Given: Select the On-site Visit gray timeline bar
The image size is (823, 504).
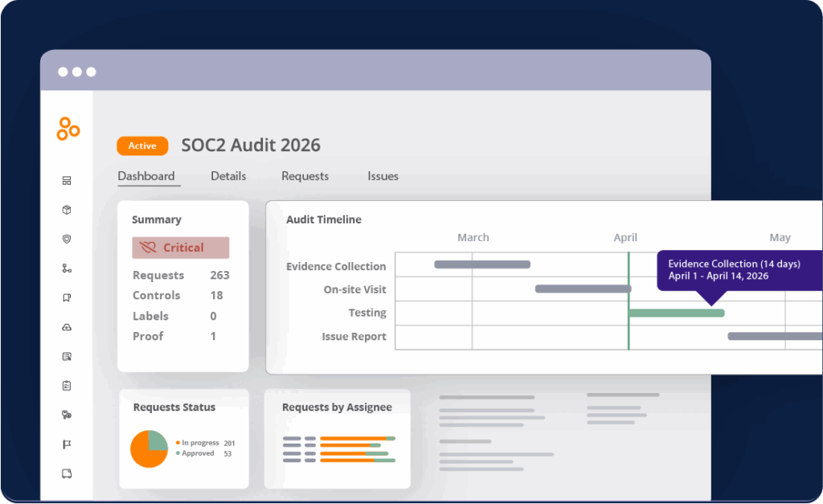Looking at the screenshot, I should 583,289.
